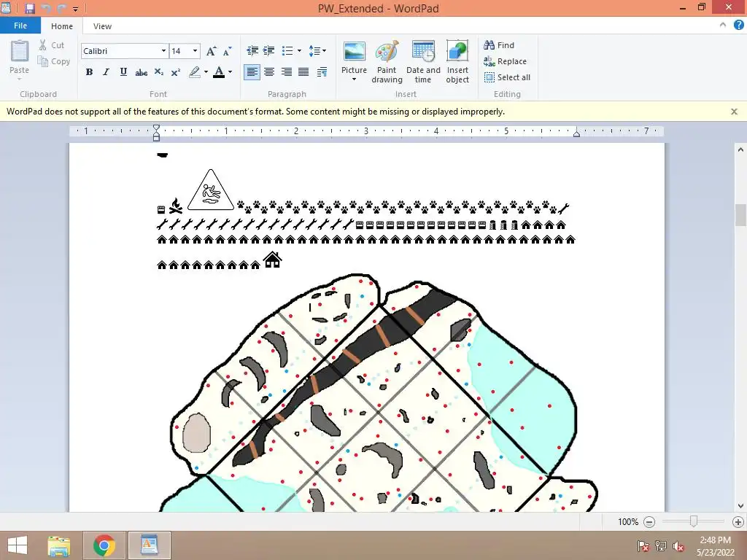747x560 pixels.
Task: Expand the bullet list style dropdown arrow
Action: tap(299, 50)
